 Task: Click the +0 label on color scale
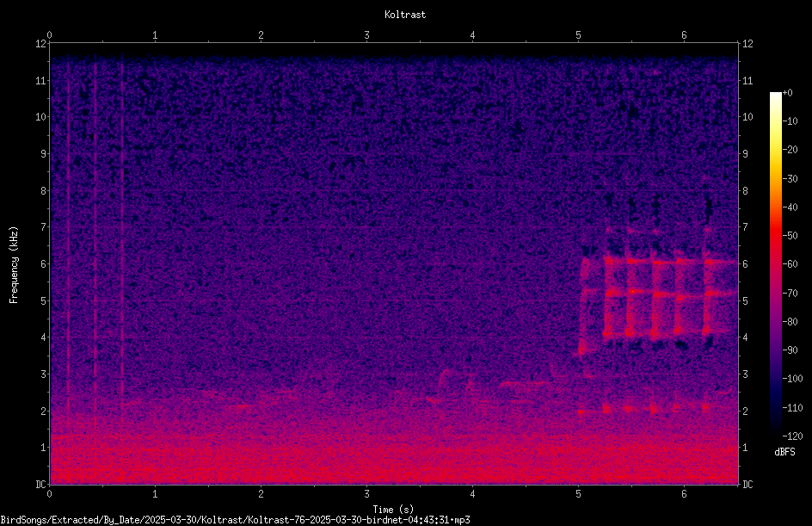tap(788, 93)
